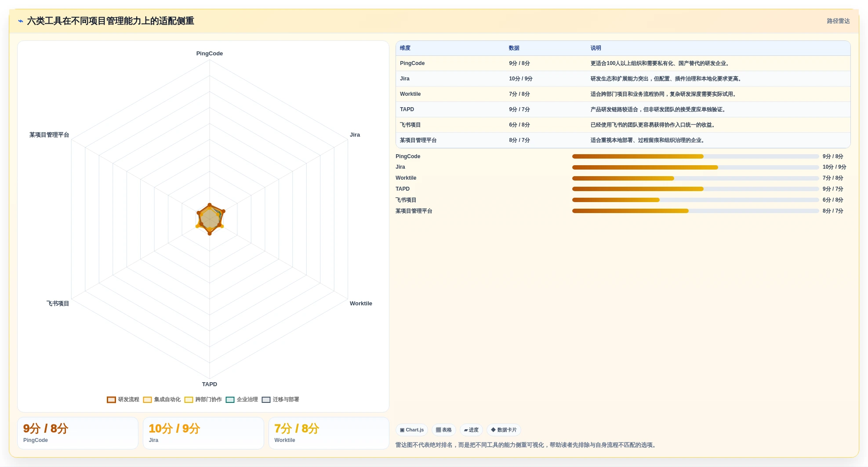The height and width of the screenshot is (467, 868).
Task: Click the Worktile radar axis label
Action: pos(361,304)
